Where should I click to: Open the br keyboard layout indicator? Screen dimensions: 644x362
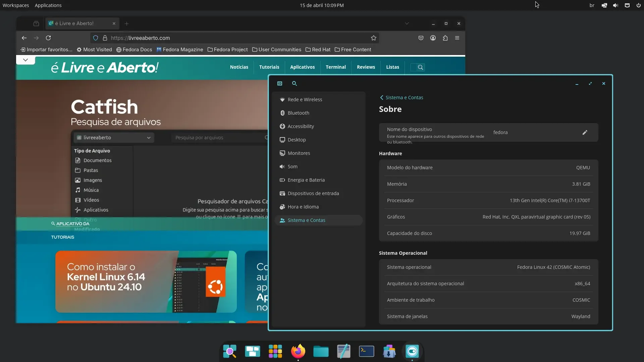pos(592,5)
